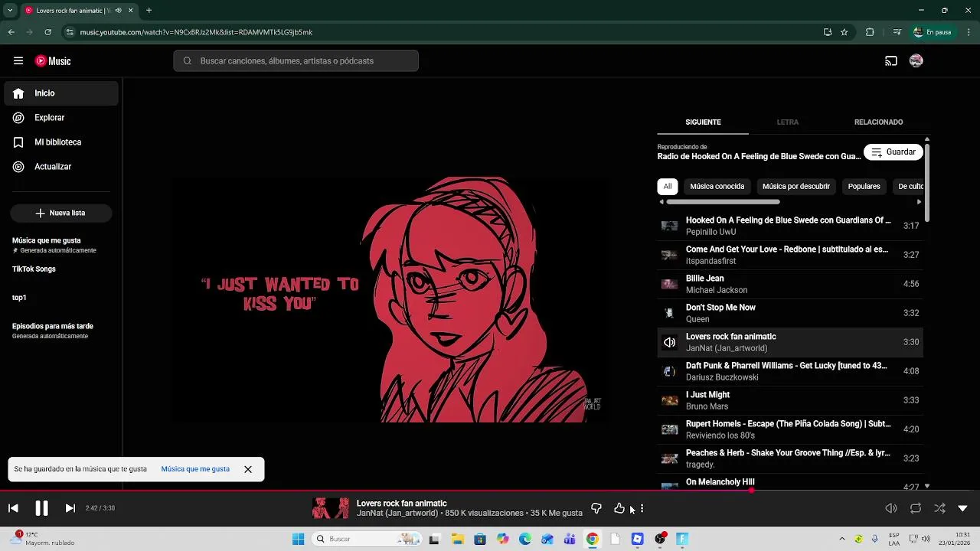Open File Explorer from the taskbar

456,539
